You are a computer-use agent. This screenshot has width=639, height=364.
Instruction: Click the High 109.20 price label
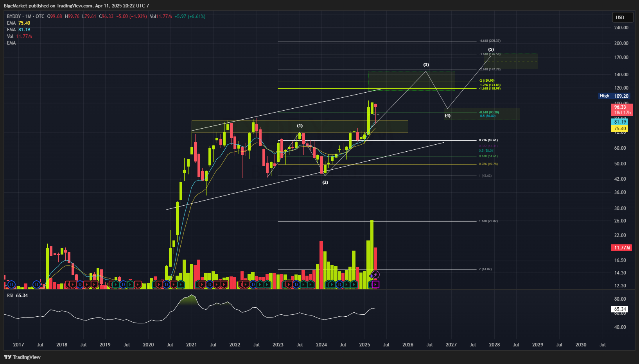pyautogui.click(x=614, y=96)
